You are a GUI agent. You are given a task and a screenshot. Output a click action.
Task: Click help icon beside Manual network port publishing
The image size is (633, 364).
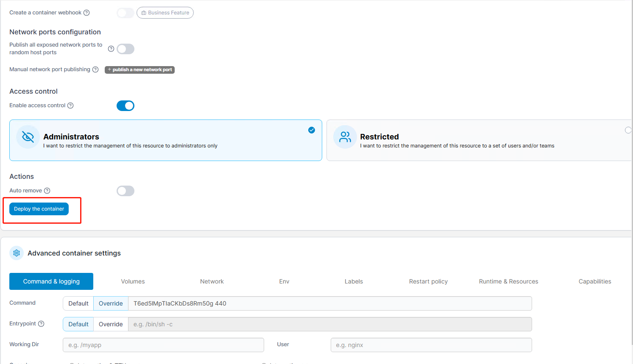click(x=95, y=69)
